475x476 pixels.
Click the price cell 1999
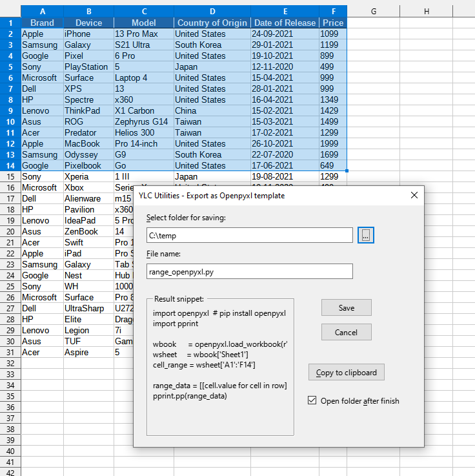click(333, 143)
